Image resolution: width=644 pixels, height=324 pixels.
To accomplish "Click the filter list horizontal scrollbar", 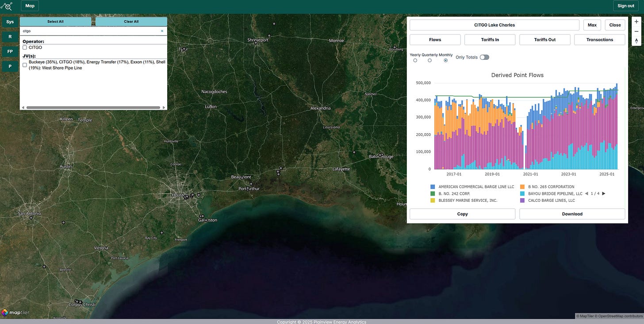I will click(x=93, y=107).
